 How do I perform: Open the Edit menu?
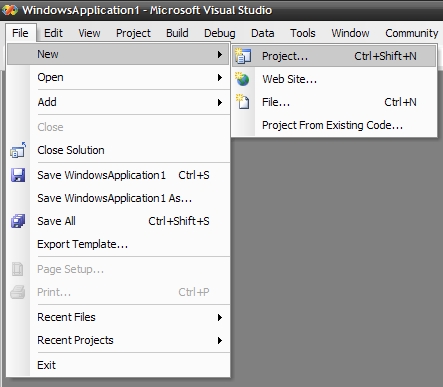[53, 33]
